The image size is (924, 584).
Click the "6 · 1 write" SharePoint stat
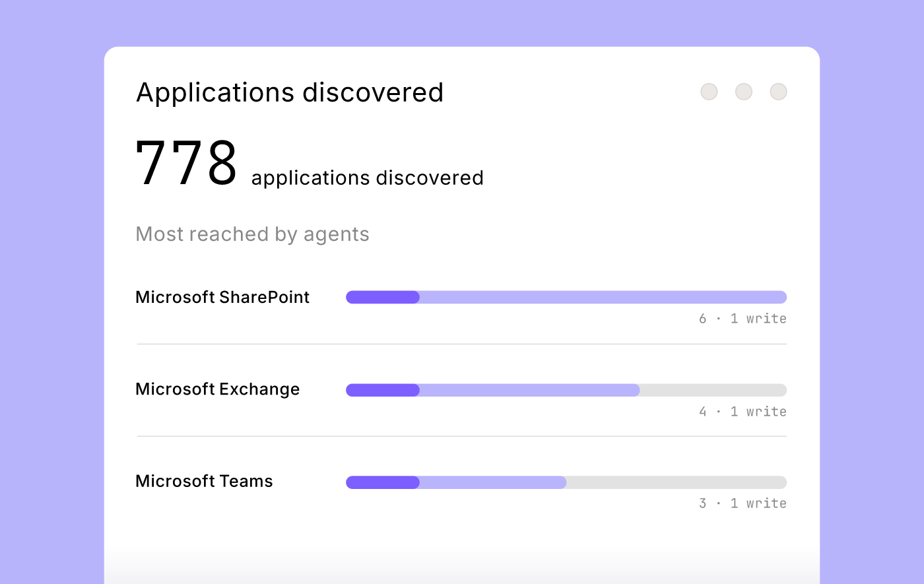[x=742, y=319]
